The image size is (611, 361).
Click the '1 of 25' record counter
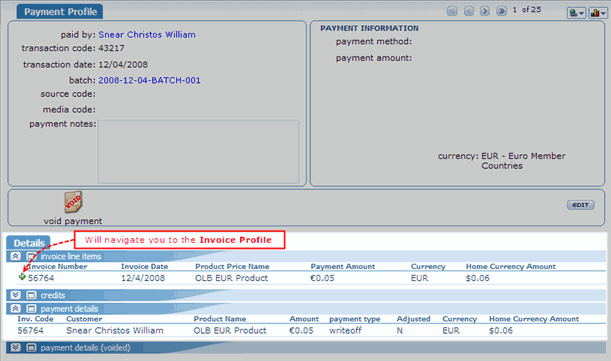(x=527, y=10)
